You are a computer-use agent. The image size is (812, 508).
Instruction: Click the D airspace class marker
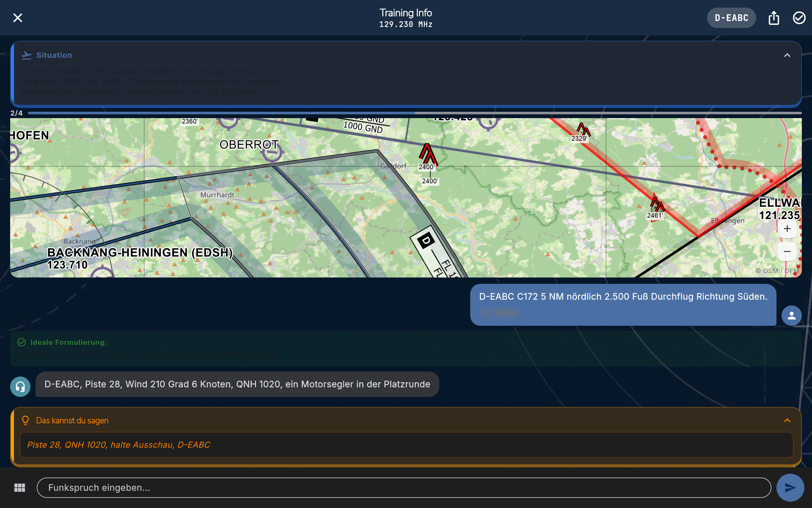[x=426, y=241]
